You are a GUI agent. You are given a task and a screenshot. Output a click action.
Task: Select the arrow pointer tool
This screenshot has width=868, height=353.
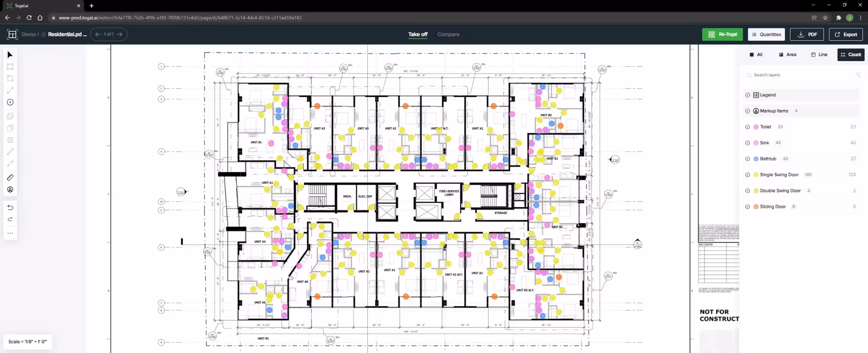10,55
